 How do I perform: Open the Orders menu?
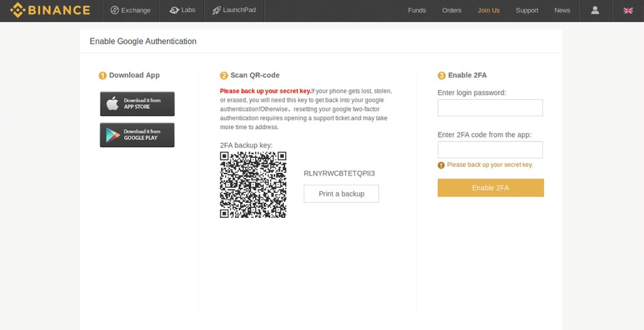[x=452, y=10]
